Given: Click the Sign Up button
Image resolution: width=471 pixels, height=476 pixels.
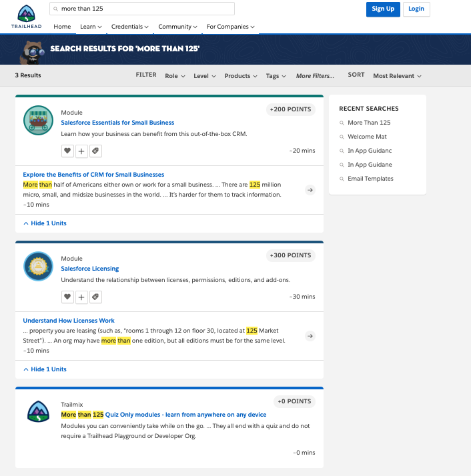Looking at the screenshot, I should click(x=383, y=9).
